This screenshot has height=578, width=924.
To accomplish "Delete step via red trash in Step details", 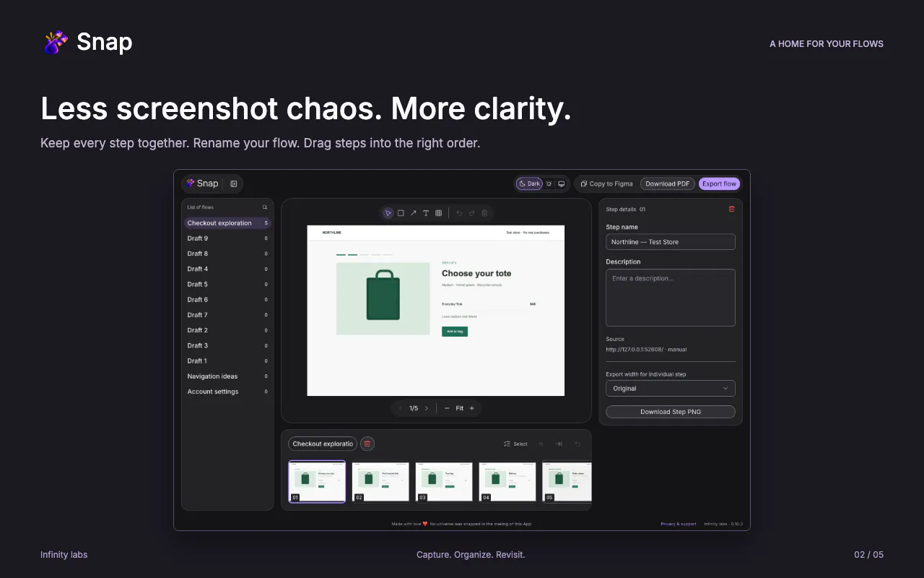I will click(731, 209).
